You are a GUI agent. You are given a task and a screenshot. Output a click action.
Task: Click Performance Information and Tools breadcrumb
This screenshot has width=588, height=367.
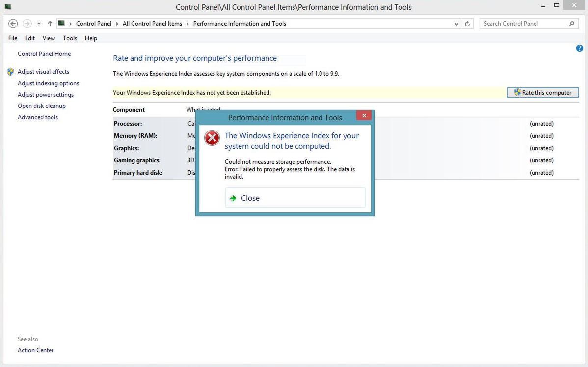pyautogui.click(x=240, y=24)
